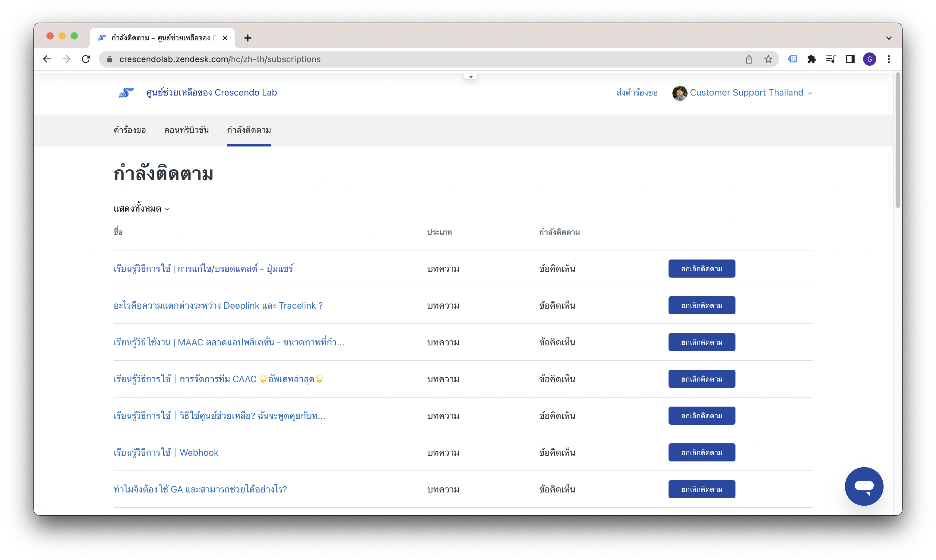The width and height of the screenshot is (936, 560).
Task: Open the Deeplink และ Tracelink article
Action: point(218,305)
